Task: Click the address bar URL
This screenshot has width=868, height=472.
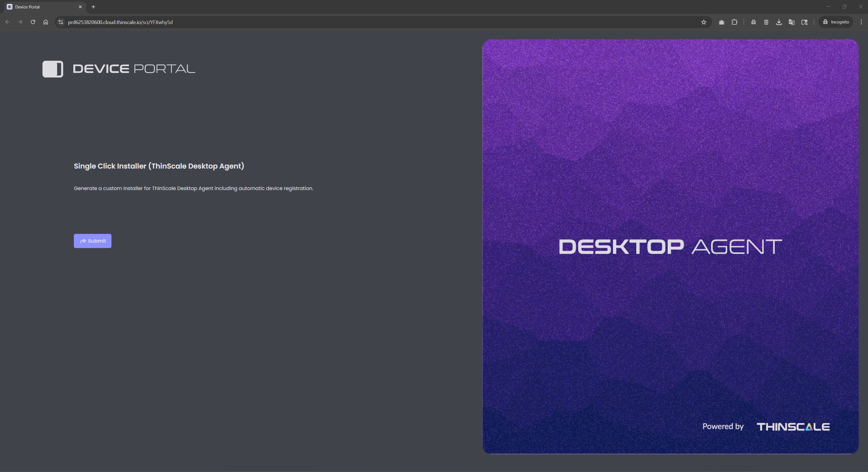Action: pyautogui.click(x=120, y=22)
